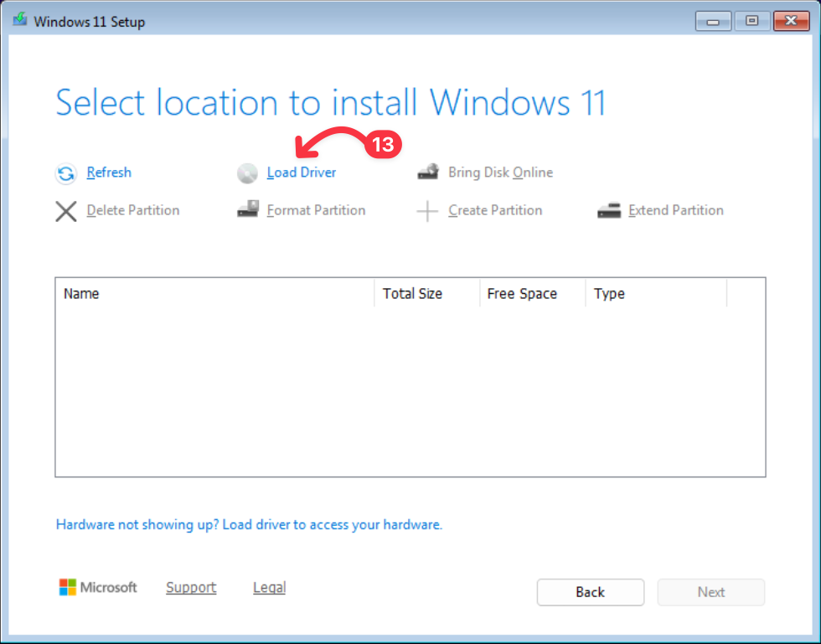The image size is (821, 644).
Task: Open the Legal link
Action: click(x=269, y=588)
